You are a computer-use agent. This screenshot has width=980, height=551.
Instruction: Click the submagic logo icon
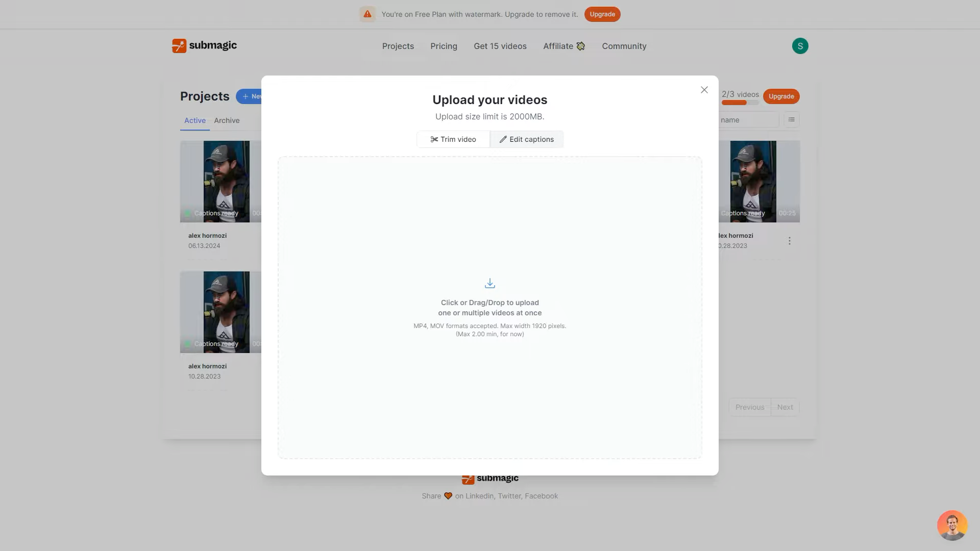coord(179,46)
